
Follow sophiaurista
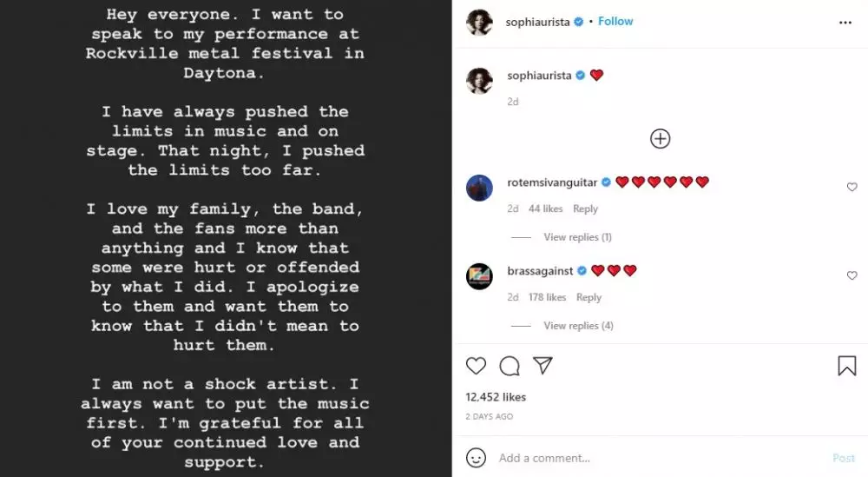[615, 22]
